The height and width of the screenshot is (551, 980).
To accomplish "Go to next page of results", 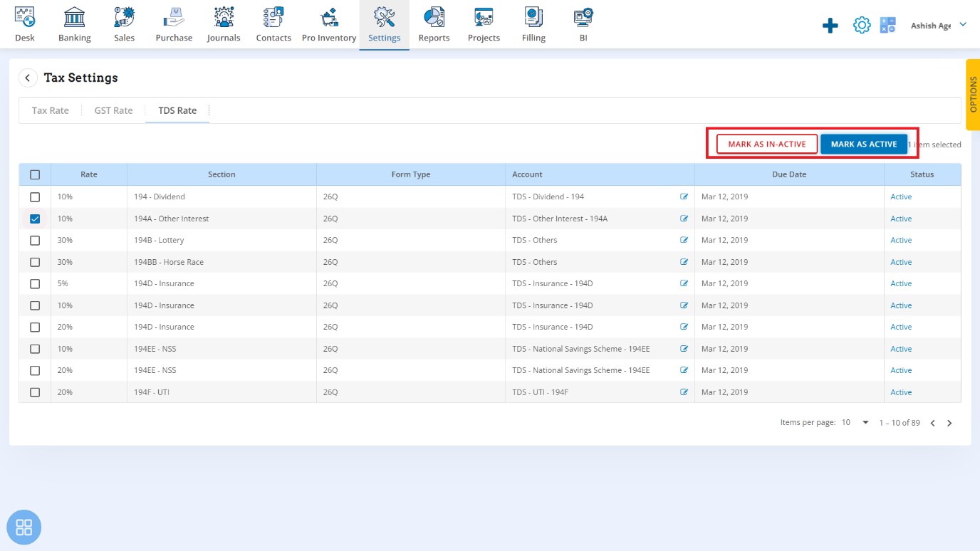I will 949,423.
